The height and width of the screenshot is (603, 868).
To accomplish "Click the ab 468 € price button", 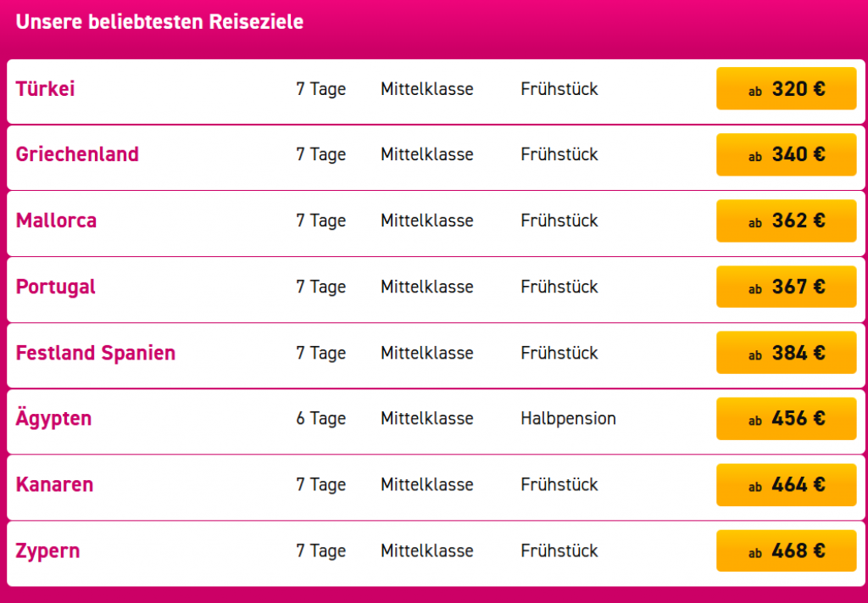I will point(786,551).
